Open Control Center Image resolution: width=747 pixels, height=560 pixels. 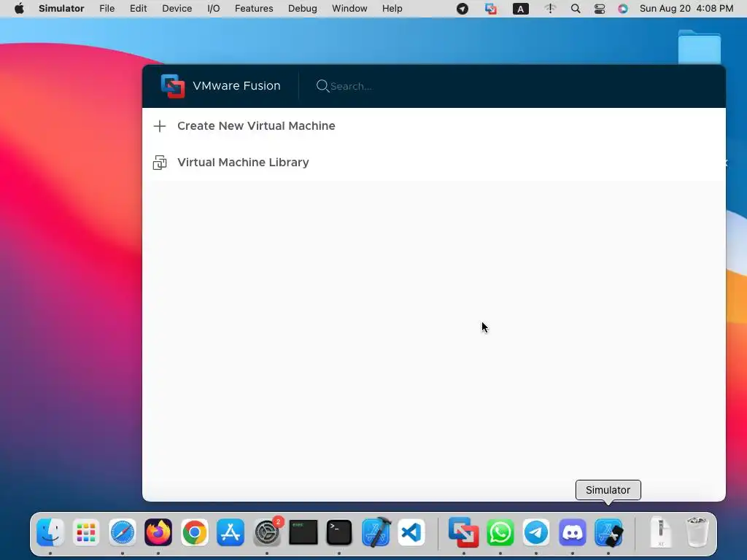pyautogui.click(x=600, y=9)
